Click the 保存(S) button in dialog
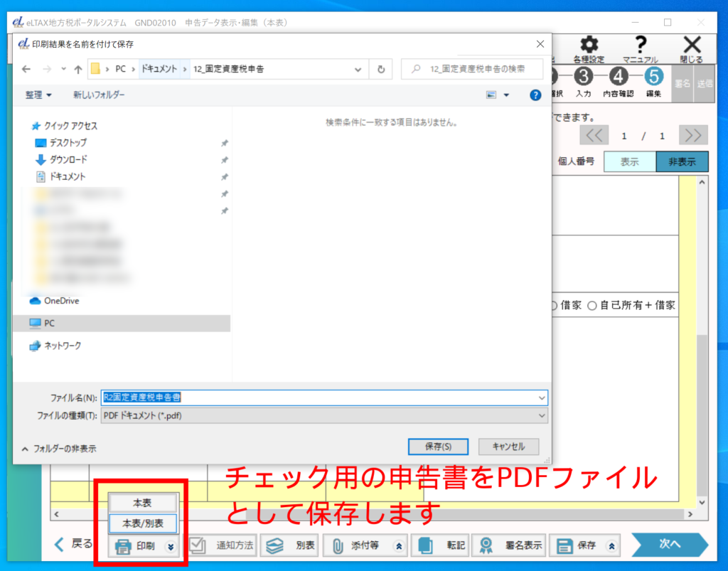This screenshot has height=571, width=728. click(438, 447)
